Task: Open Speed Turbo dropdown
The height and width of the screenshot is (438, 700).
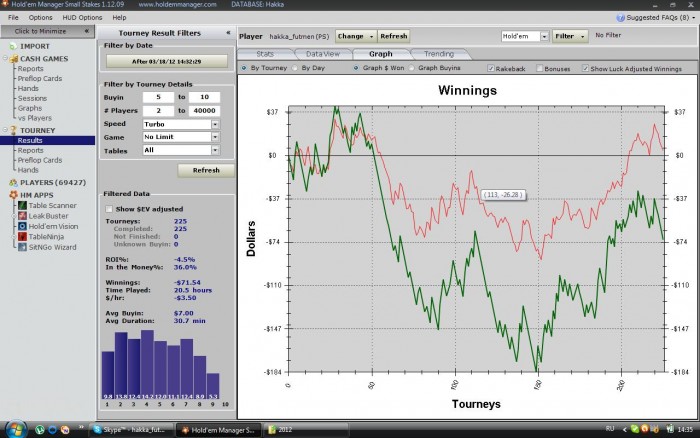Action: tap(215, 124)
